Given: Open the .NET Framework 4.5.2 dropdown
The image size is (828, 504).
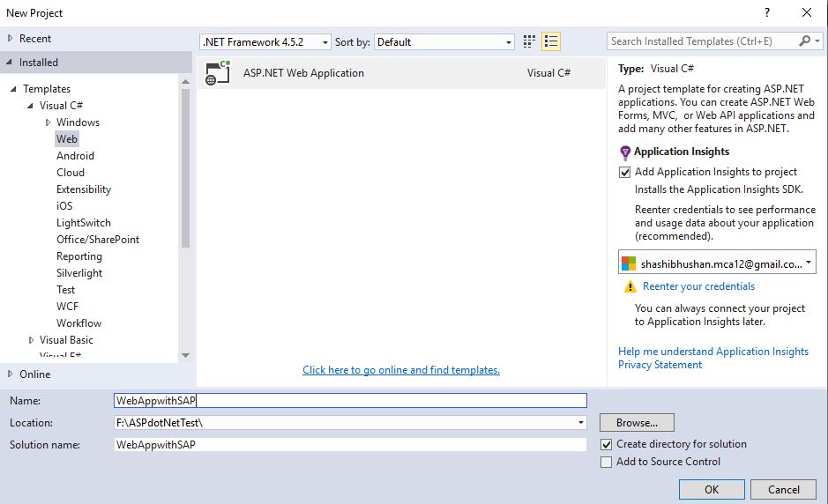Looking at the screenshot, I should (x=265, y=41).
